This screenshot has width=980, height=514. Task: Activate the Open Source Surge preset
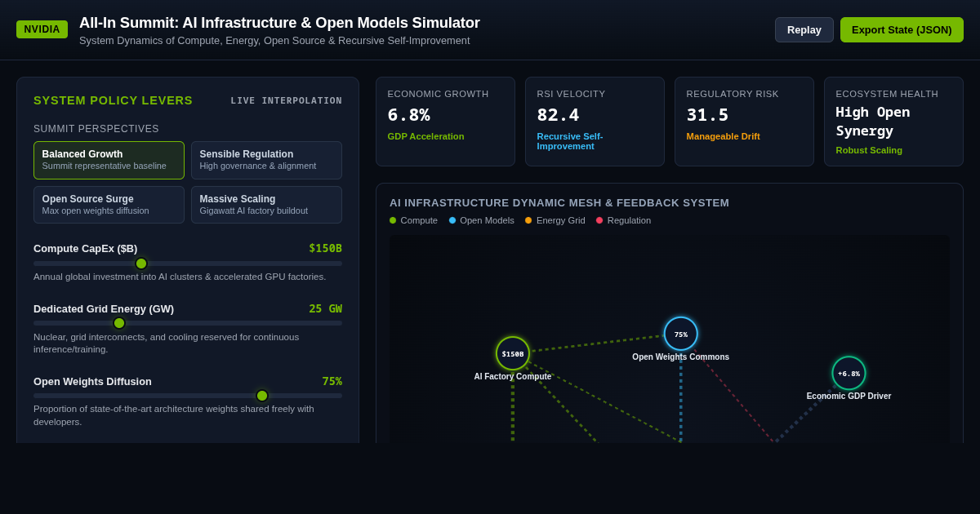[109, 205]
